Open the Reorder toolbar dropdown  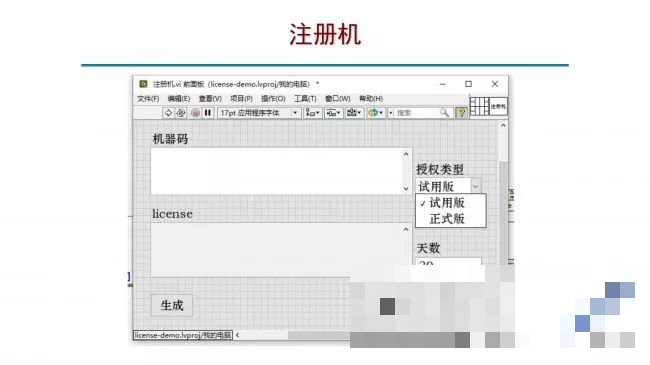click(x=376, y=113)
